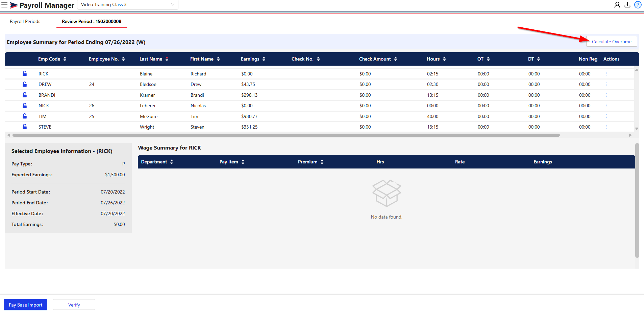This screenshot has width=644, height=316.
Task: Select the STEVE employee code cell
Action: (x=45, y=127)
